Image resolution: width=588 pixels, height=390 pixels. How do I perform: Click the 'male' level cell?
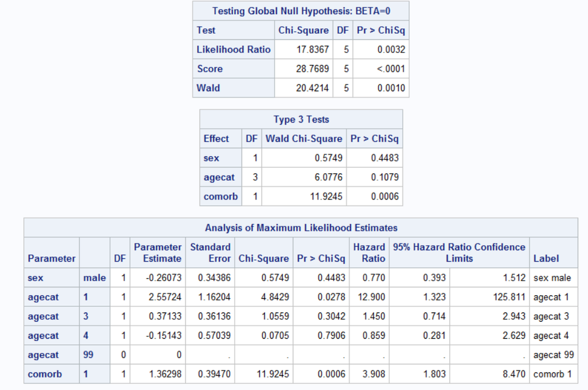[95, 277]
